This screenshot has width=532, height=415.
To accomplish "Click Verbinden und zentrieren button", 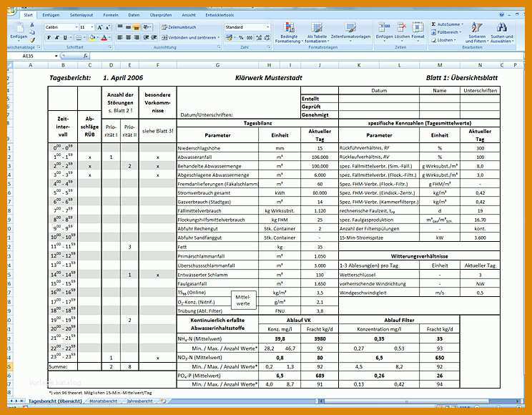I will (191, 37).
